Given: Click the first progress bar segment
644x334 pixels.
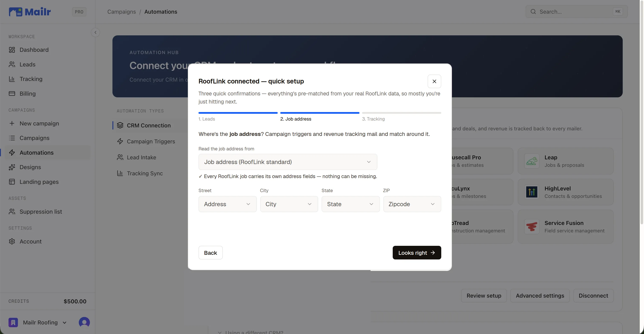Looking at the screenshot, I should coord(238,113).
